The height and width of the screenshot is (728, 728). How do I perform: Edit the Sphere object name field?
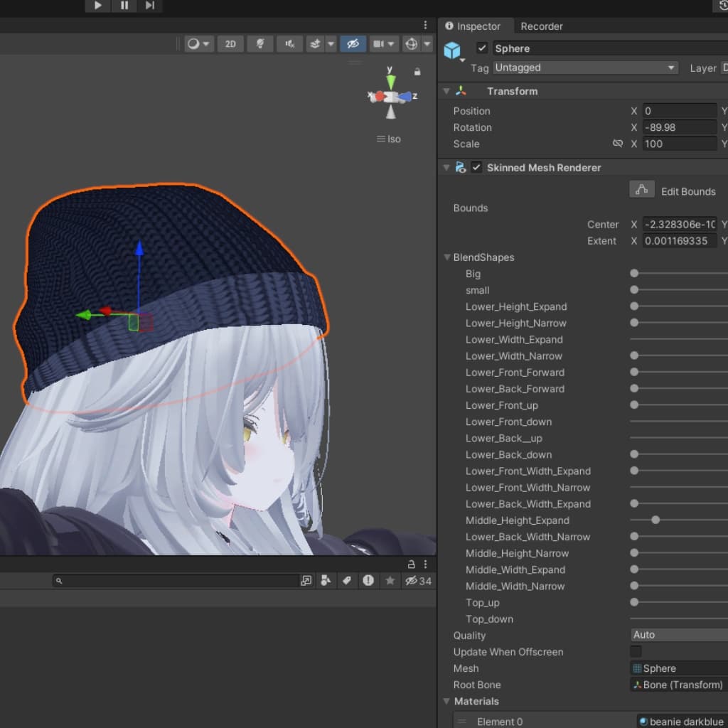(610, 48)
